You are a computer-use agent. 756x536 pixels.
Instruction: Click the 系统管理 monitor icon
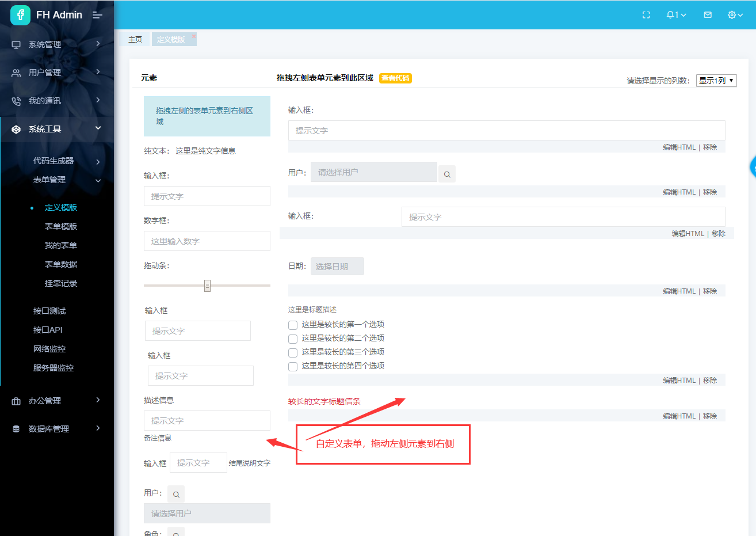point(16,44)
